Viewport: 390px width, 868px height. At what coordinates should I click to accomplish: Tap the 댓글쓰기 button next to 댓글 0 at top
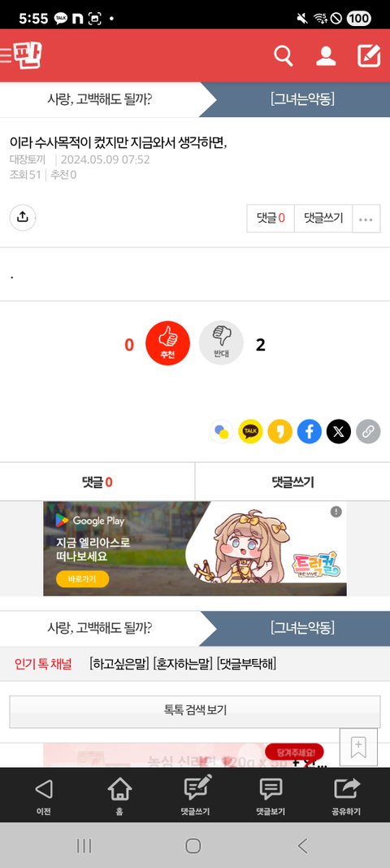pos(323,218)
